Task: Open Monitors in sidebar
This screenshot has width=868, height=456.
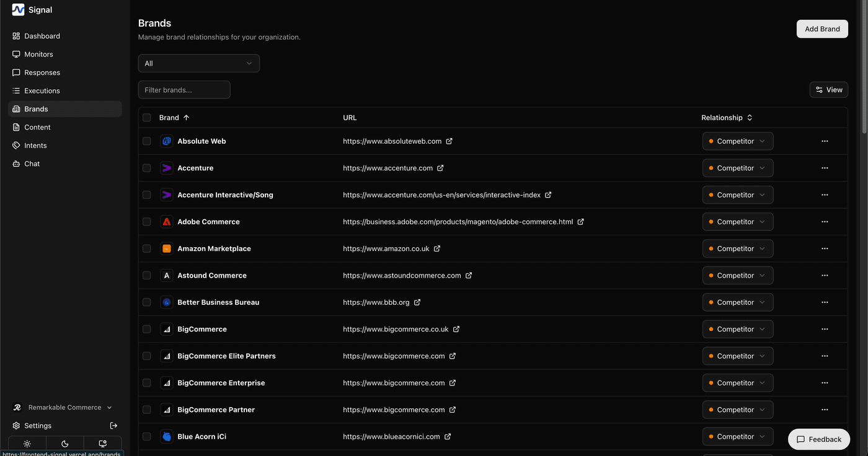Action: click(64, 54)
